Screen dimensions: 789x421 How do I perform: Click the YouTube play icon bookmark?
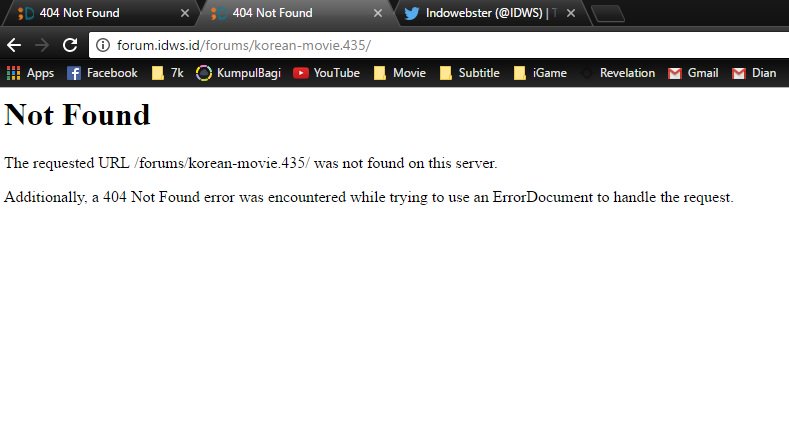tap(300, 73)
